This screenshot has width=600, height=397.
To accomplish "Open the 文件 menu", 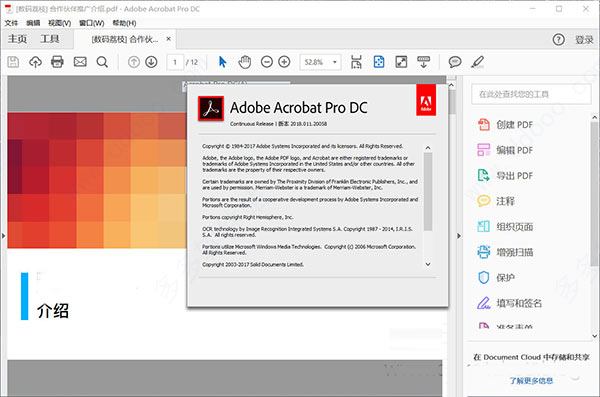I will coord(11,23).
